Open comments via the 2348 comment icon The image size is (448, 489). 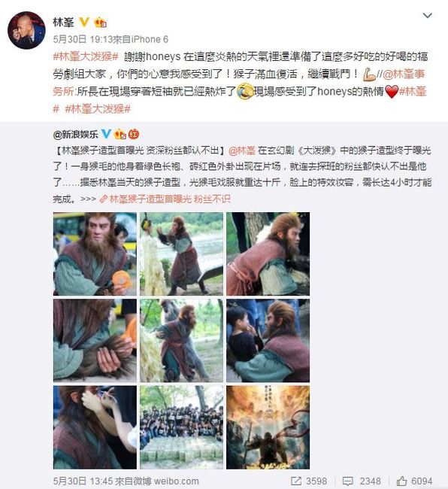348,481
